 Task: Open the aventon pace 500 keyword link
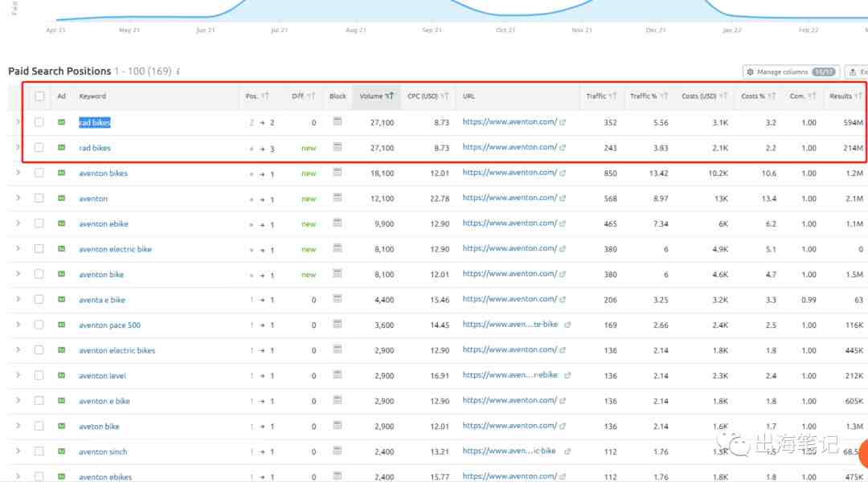tap(109, 325)
